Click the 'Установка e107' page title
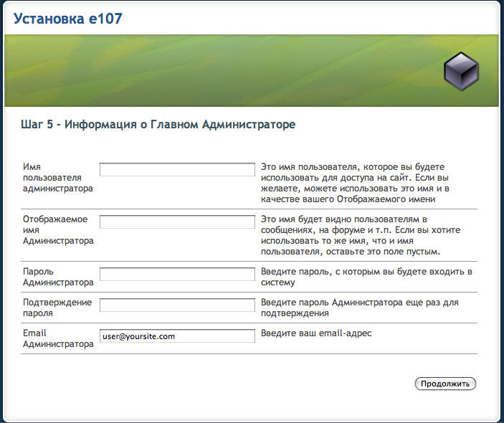The image size is (504, 423). click(67, 19)
